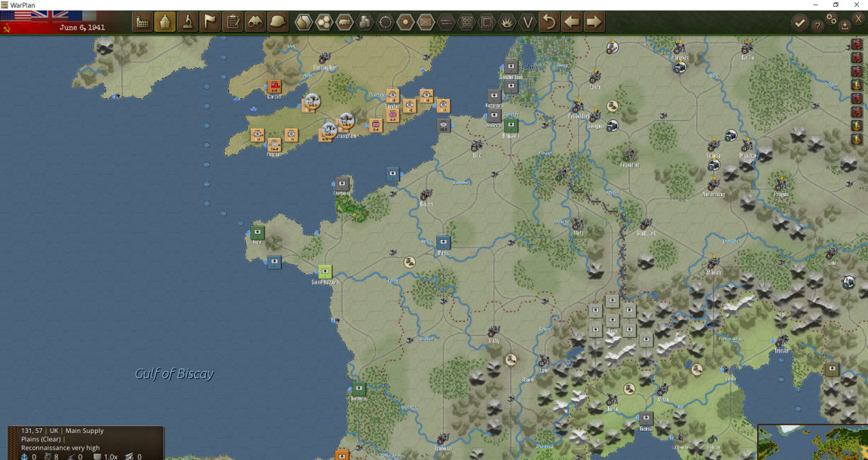The image size is (868, 460).
Task: Click the city marker at Metz
Action: tap(578, 224)
